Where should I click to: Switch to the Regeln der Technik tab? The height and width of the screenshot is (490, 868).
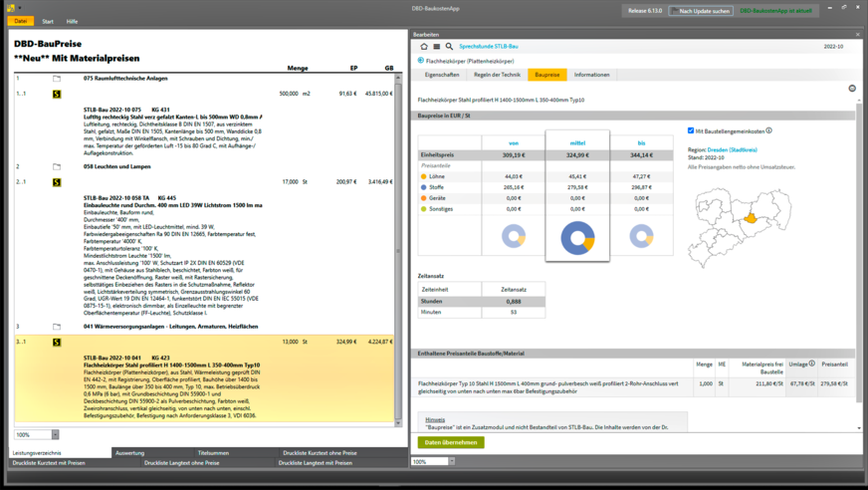[x=497, y=75]
